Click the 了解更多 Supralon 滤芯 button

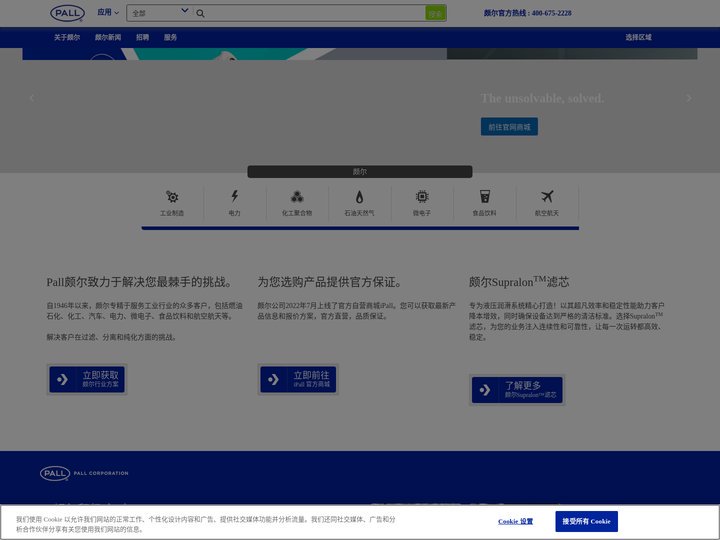(x=517, y=390)
